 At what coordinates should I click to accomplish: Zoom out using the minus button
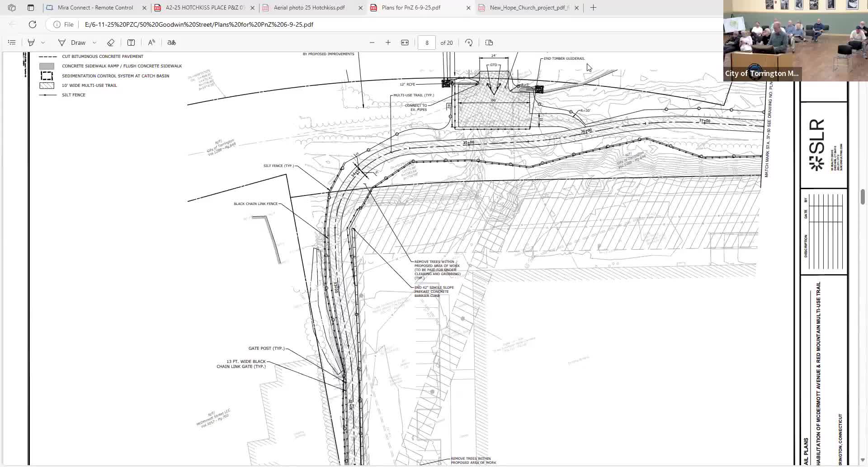point(372,43)
